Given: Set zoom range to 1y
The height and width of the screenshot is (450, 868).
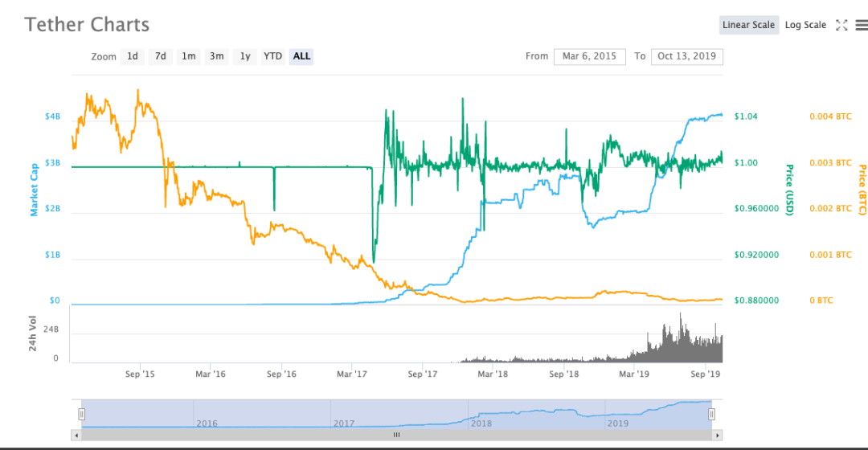Looking at the screenshot, I should point(244,56).
